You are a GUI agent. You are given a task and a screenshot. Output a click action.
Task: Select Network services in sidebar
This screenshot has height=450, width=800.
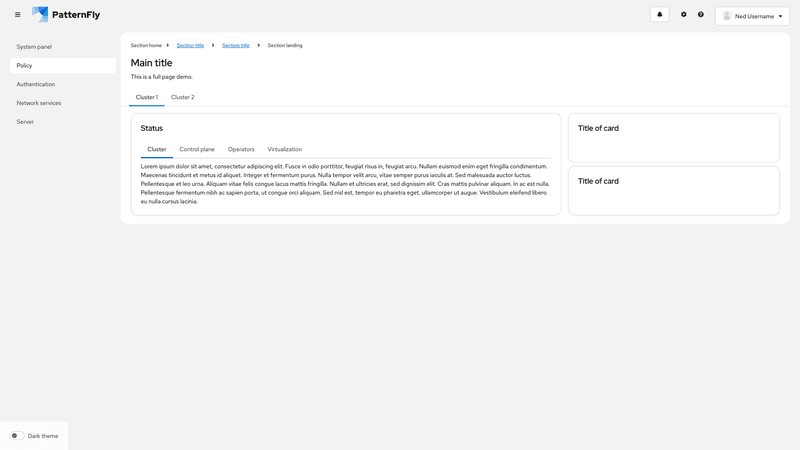point(39,103)
